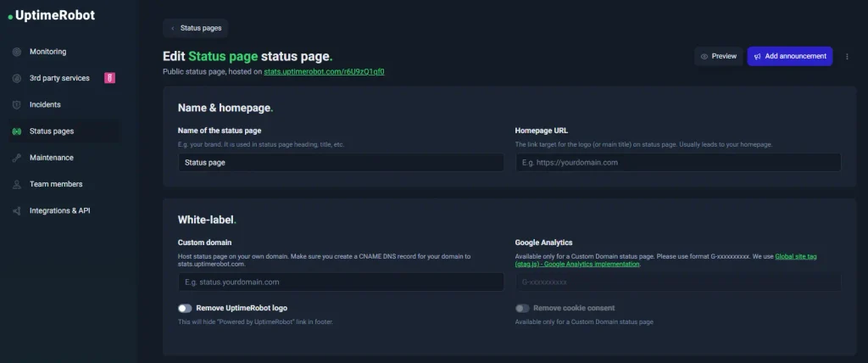Screen dimensions: 868x363
Task: Open 3rd party services section
Action: point(63,78)
